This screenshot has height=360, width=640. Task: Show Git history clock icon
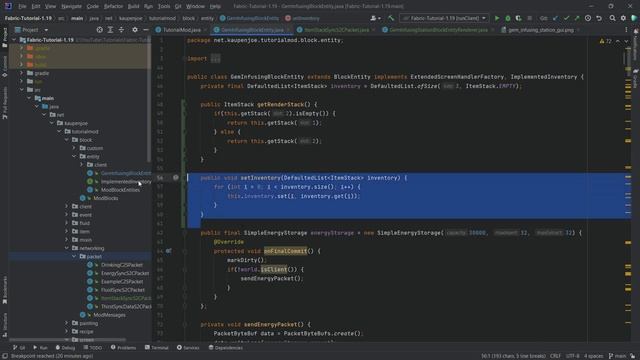(x=588, y=18)
